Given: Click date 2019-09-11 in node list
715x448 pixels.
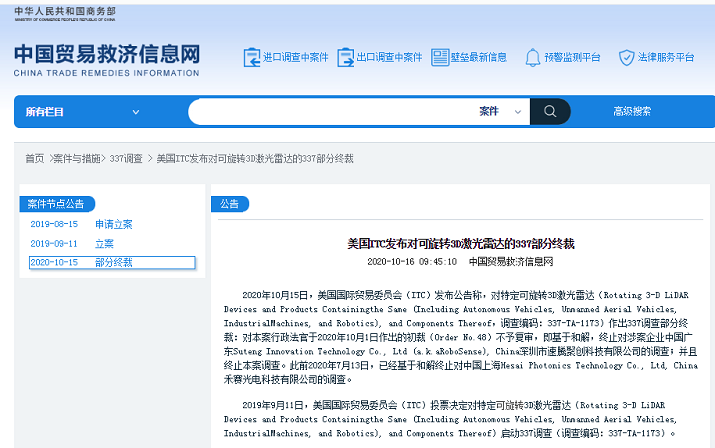Looking at the screenshot, I should 54,244.
